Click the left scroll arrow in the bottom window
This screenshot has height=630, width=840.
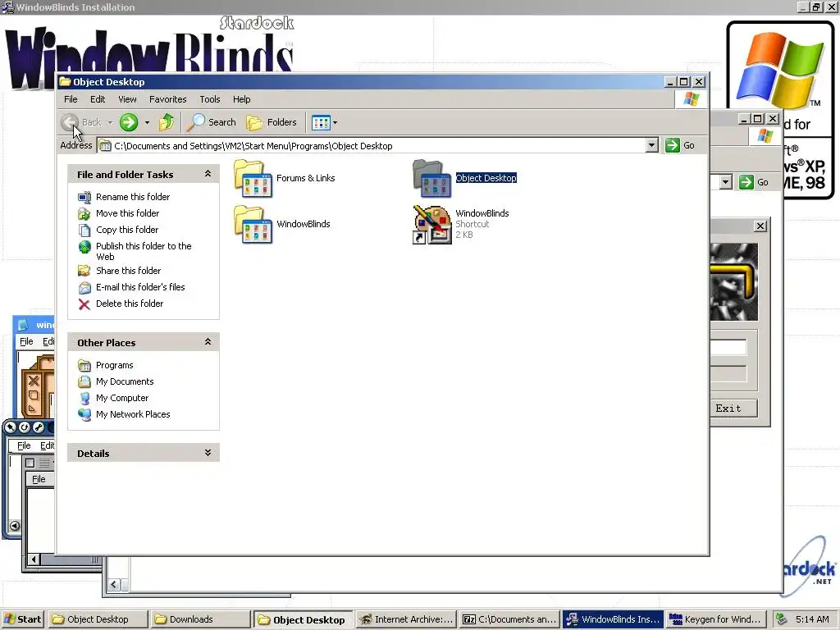(114, 584)
